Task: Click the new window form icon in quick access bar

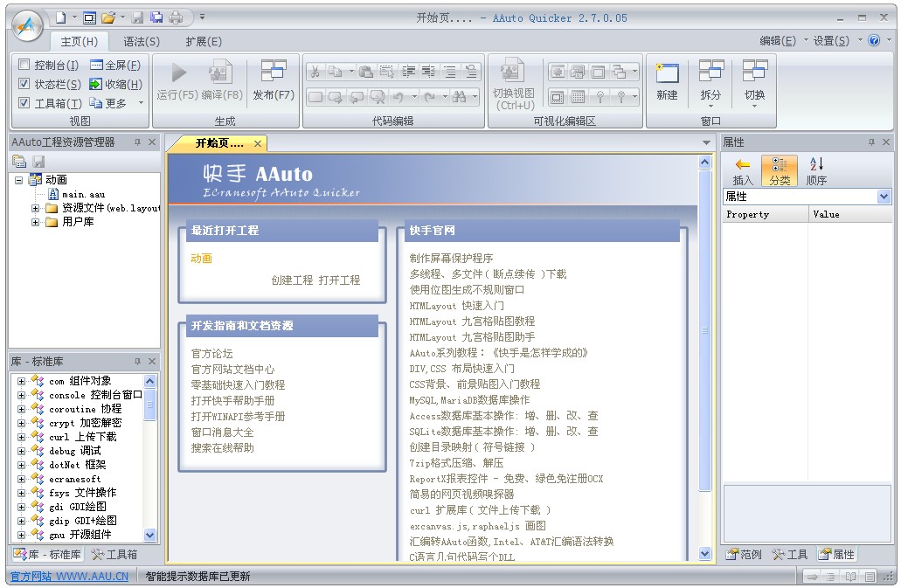Action: pyautogui.click(x=89, y=17)
